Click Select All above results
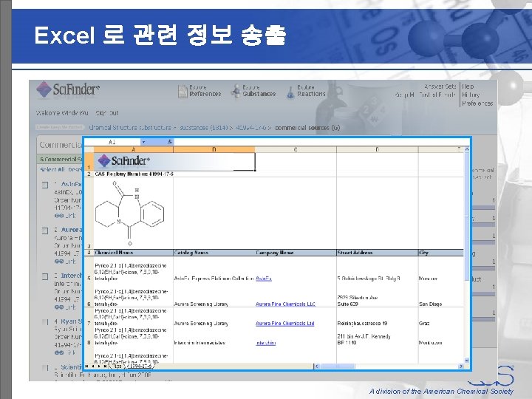 [x=53, y=170]
